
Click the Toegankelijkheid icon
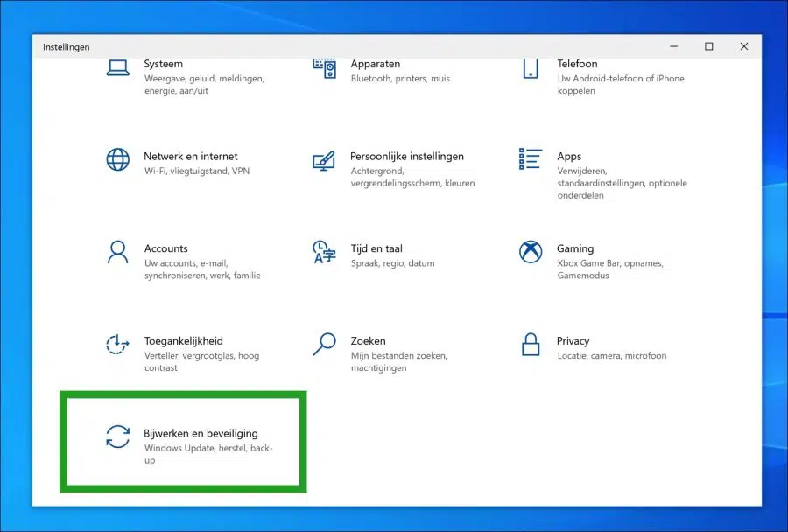coord(117,345)
